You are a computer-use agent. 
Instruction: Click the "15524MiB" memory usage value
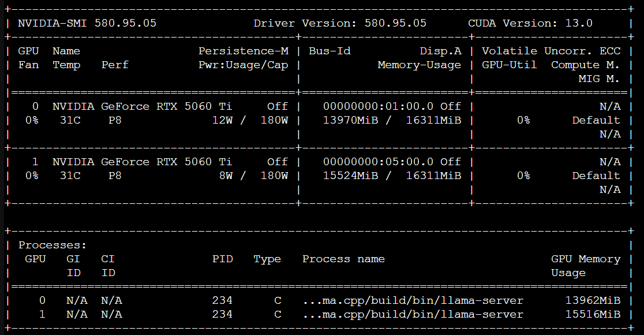[351, 176]
